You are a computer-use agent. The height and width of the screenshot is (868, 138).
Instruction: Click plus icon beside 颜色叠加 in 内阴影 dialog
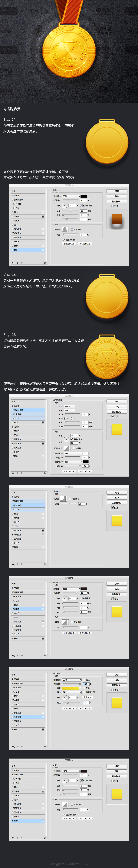point(43,622)
